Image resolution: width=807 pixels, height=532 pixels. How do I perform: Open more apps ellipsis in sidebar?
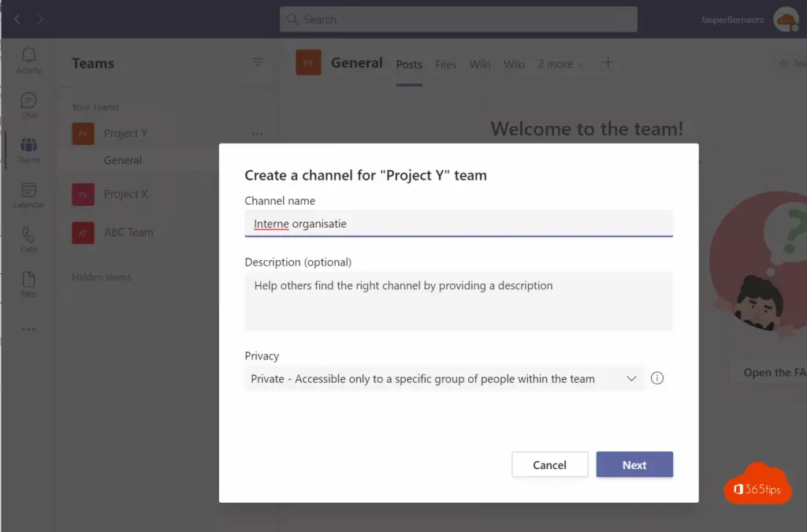(28, 329)
